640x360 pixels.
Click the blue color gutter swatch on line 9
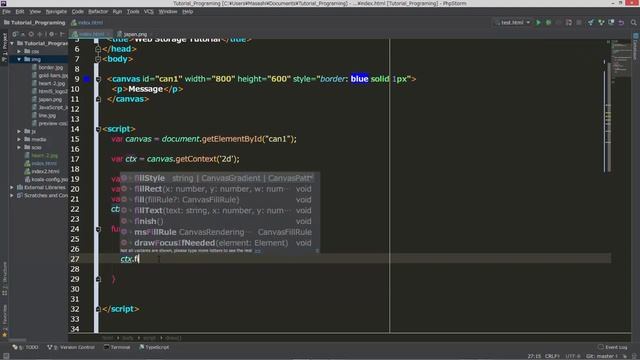[87, 79]
